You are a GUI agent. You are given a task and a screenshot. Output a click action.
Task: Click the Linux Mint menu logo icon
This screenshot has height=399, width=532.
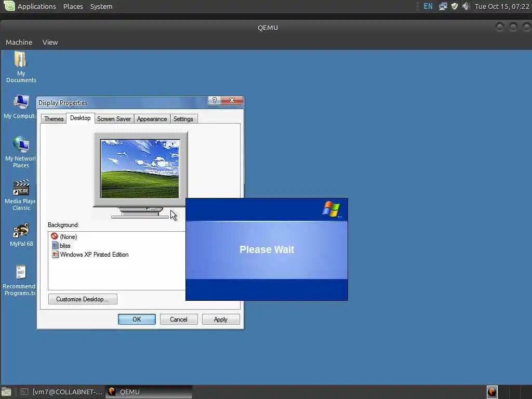click(9, 6)
